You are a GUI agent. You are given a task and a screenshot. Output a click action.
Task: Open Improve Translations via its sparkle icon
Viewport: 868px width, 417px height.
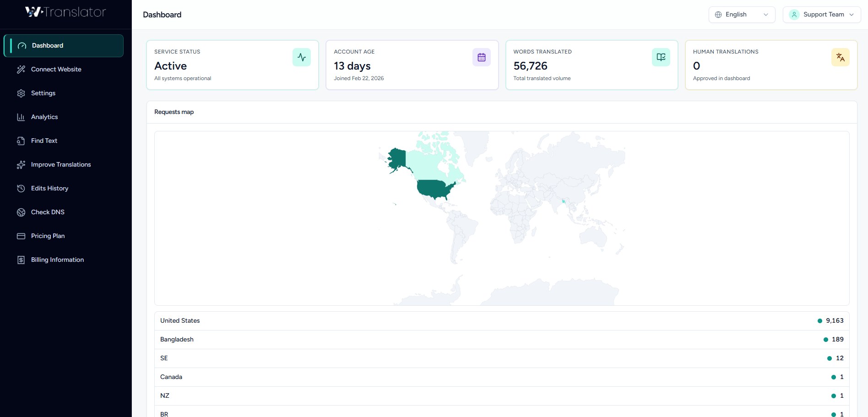tap(21, 164)
